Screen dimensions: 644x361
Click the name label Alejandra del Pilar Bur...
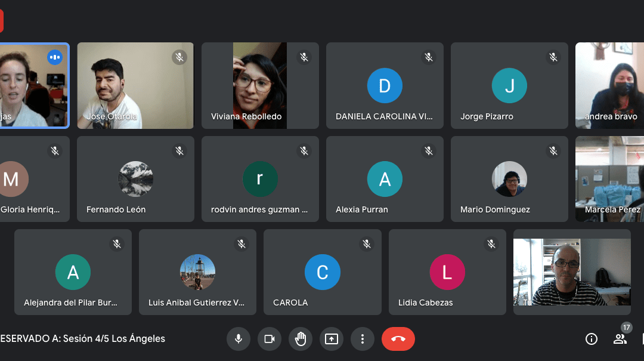70,303
